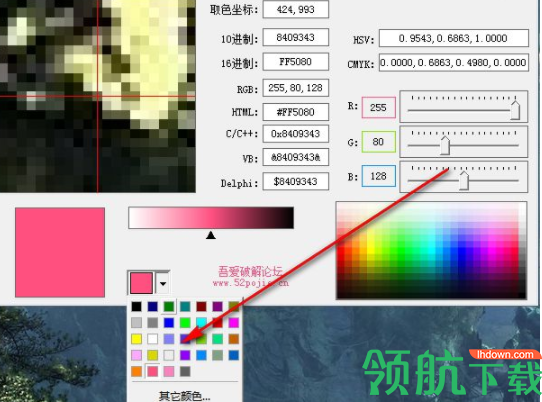Click the 10进制 field showing 8409343
542x402 pixels.
click(296, 37)
